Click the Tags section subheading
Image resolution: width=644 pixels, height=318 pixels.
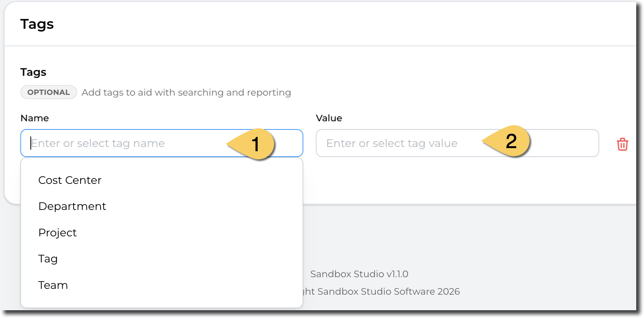[33, 72]
